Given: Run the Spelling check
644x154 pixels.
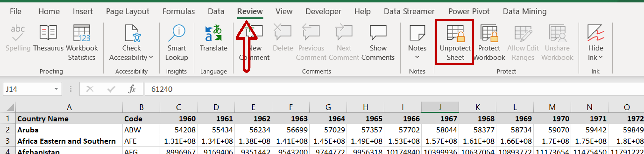Looking at the screenshot, I should click(x=18, y=38).
